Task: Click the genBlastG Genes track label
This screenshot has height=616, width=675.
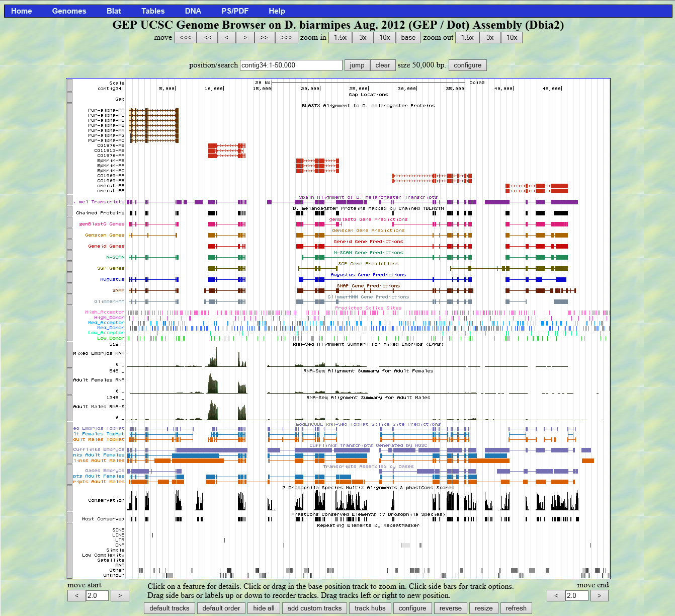Action: coord(102,224)
